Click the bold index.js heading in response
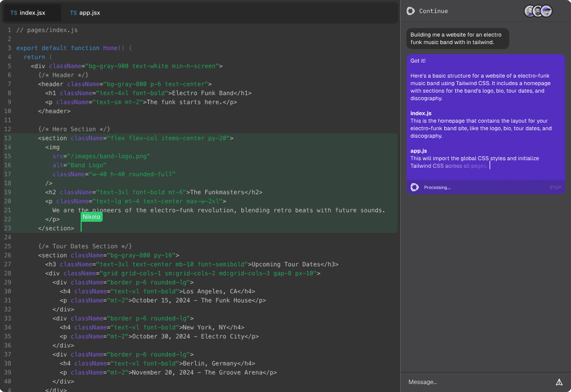The image size is (571, 392). [421, 113]
